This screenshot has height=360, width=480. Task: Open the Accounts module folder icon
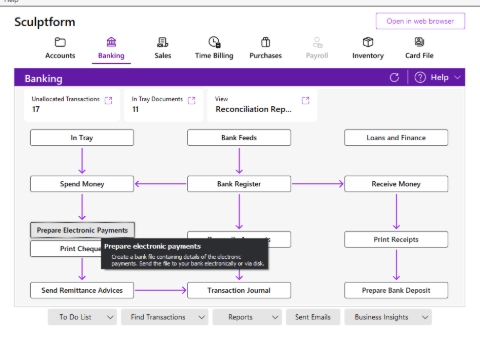(x=60, y=42)
